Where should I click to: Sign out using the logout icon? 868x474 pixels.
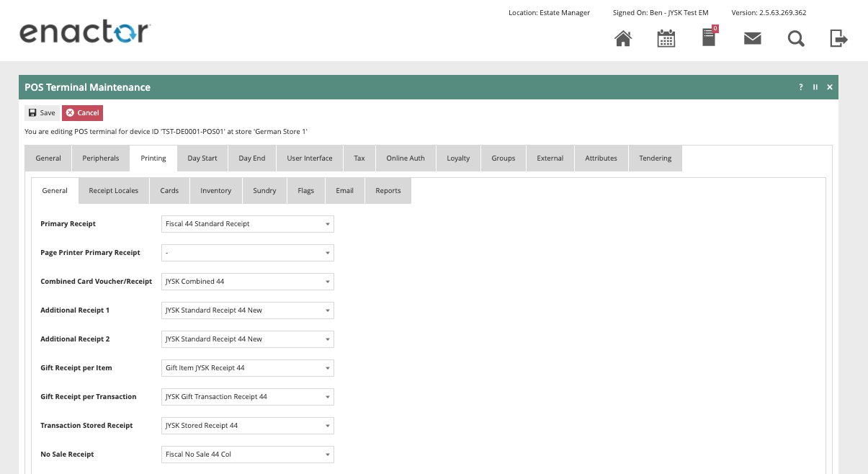(x=838, y=38)
